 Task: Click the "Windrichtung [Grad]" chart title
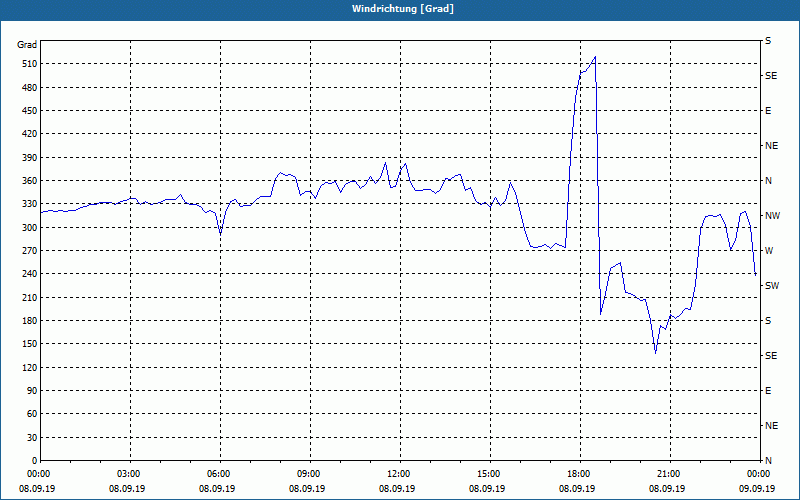pyautogui.click(x=403, y=9)
